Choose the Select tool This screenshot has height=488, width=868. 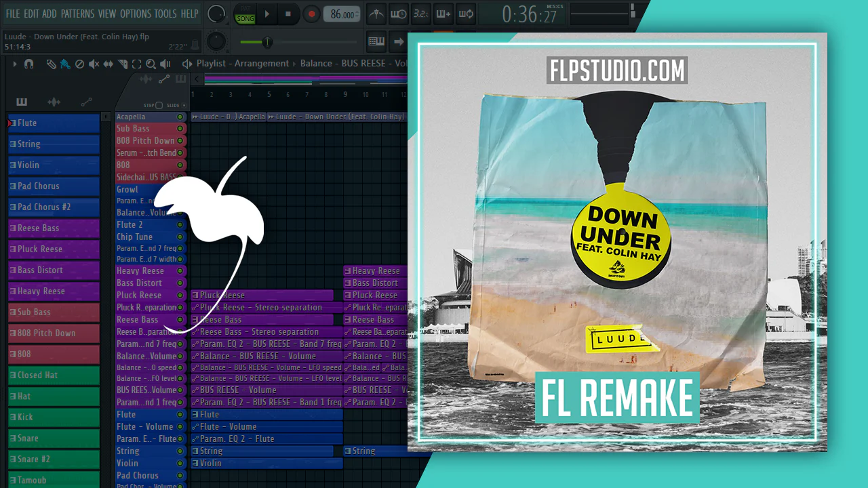[x=136, y=64]
